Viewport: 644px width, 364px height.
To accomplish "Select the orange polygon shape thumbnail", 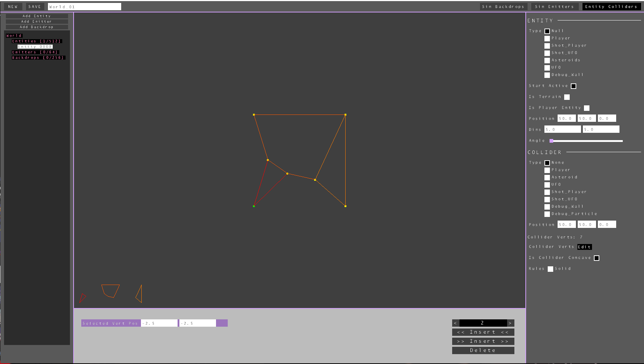I will point(110,290).
